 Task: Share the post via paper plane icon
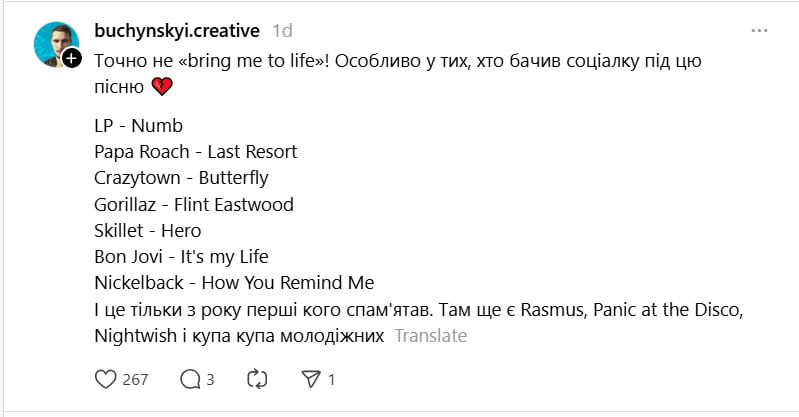point(311,379)
